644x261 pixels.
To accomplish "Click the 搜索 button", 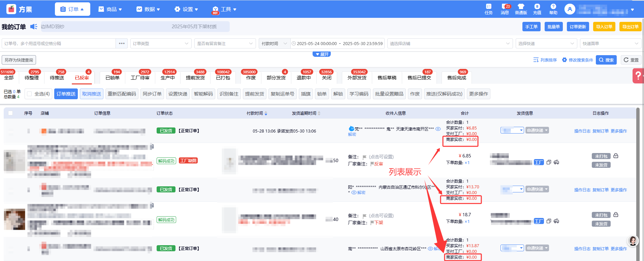I will pos(606,60).
